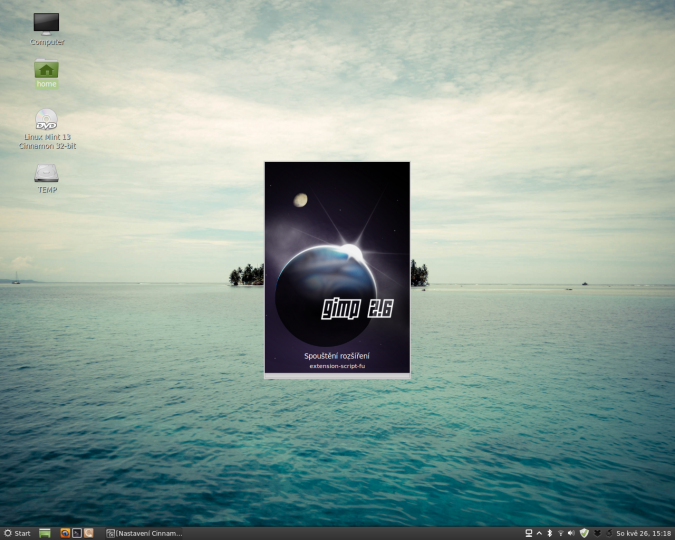Viewport: 675px width, 540px height.
Task: Click the network computer tray icon
Action: click(x=529, y=533)
